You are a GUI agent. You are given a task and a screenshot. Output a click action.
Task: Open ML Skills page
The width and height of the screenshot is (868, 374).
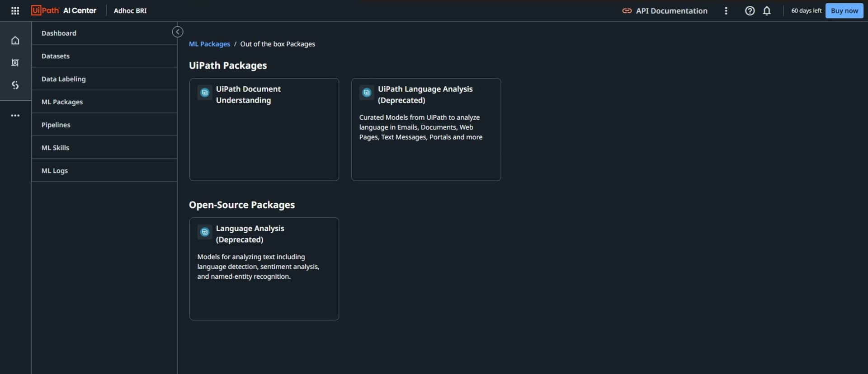point(55,148)
